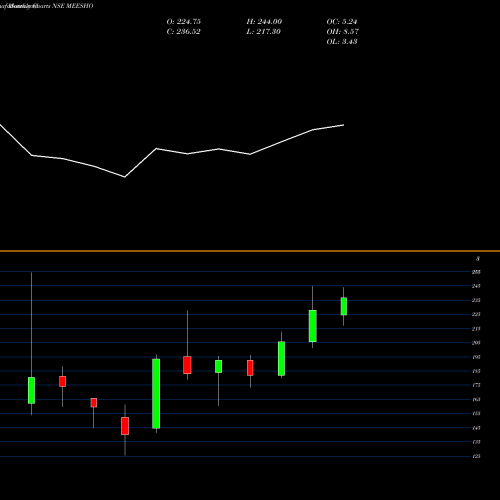Screen dimensions: 500x500
Task: Click the 255 price axis label
Action: pyautogui.click(x=476, y=272)
